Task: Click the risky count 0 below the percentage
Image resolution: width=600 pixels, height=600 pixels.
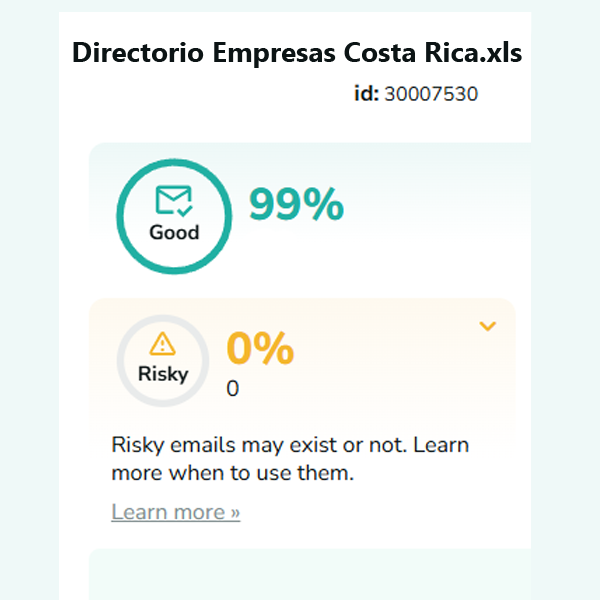Action: click(x=233, y=389)
